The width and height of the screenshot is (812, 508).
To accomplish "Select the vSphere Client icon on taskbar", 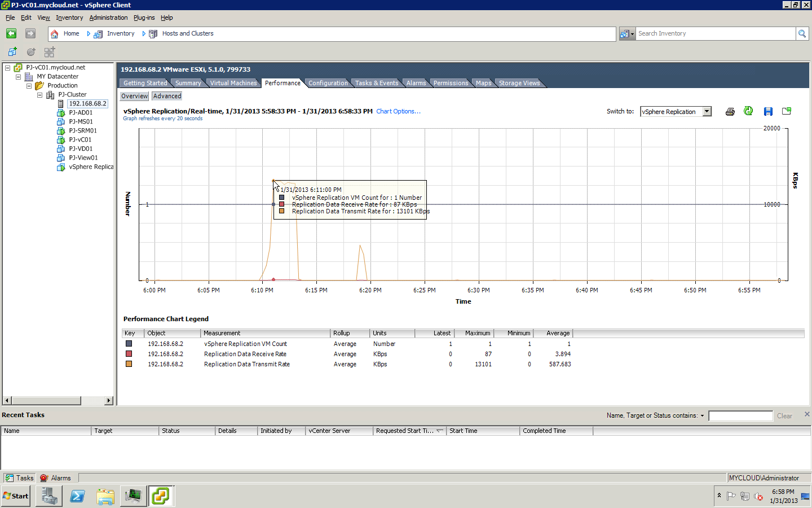I will [161, 496].
